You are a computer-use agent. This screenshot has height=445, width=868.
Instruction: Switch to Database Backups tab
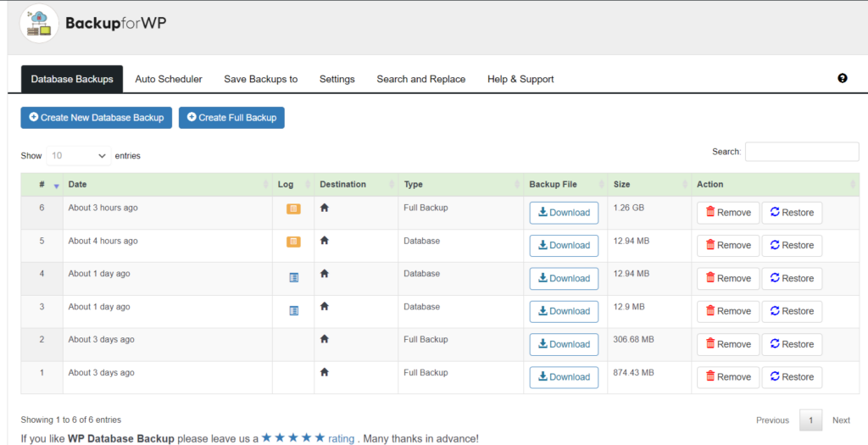tap(72, 79)
